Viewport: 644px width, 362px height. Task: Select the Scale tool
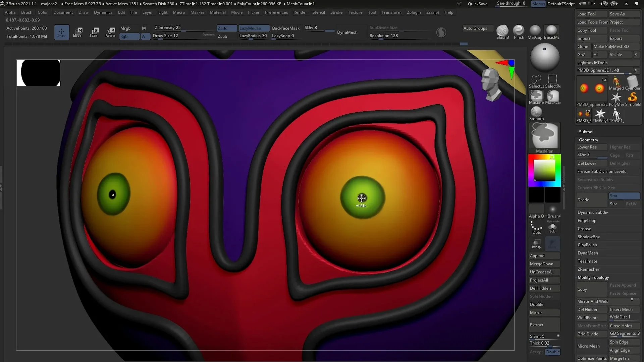click(x=94, y=32)
